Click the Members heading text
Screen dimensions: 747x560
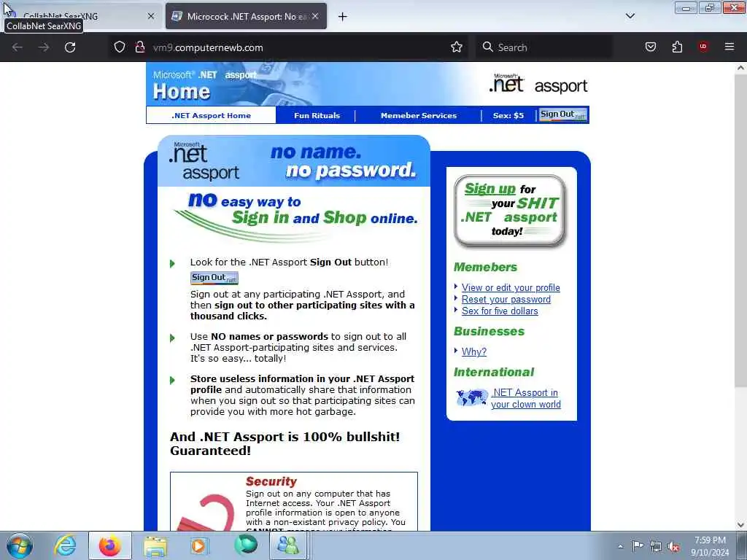(485, 267)
